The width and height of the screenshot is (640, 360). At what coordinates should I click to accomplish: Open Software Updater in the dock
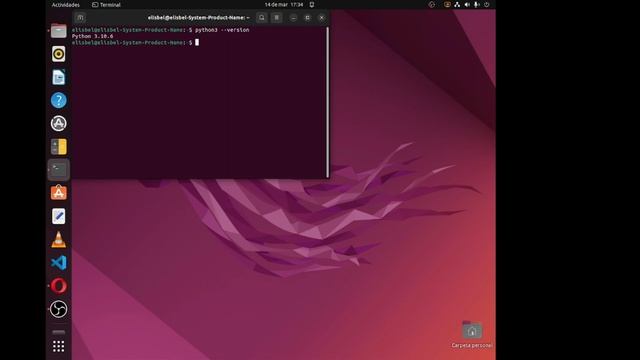tap(58, 123)
